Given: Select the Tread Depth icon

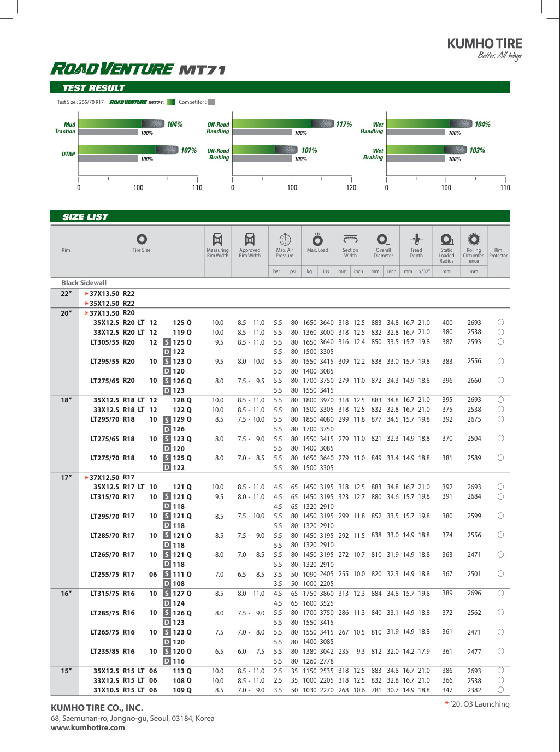Looking at the screenshot, I should [416, 239].
